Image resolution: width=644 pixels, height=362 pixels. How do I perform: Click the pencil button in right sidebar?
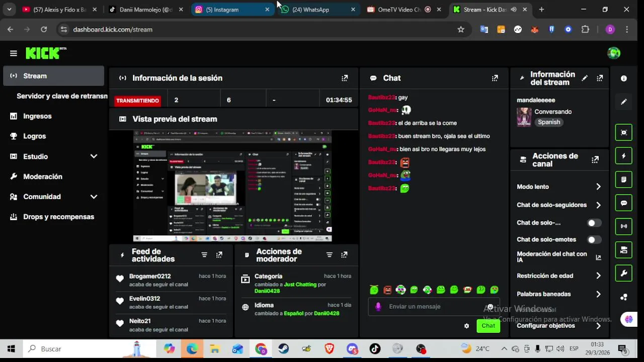pos(624,102)
